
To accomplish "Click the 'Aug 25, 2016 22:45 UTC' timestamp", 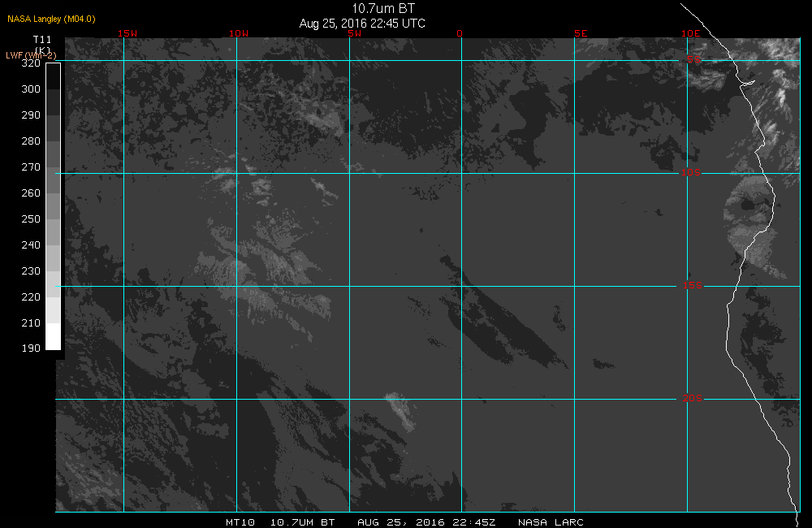I will [x=362, y=24].
